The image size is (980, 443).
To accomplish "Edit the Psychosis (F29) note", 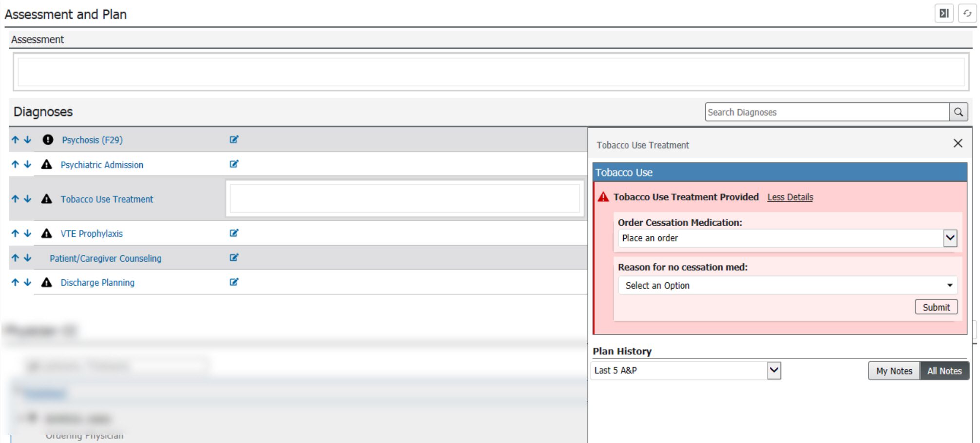I will [x=234, y=139].
